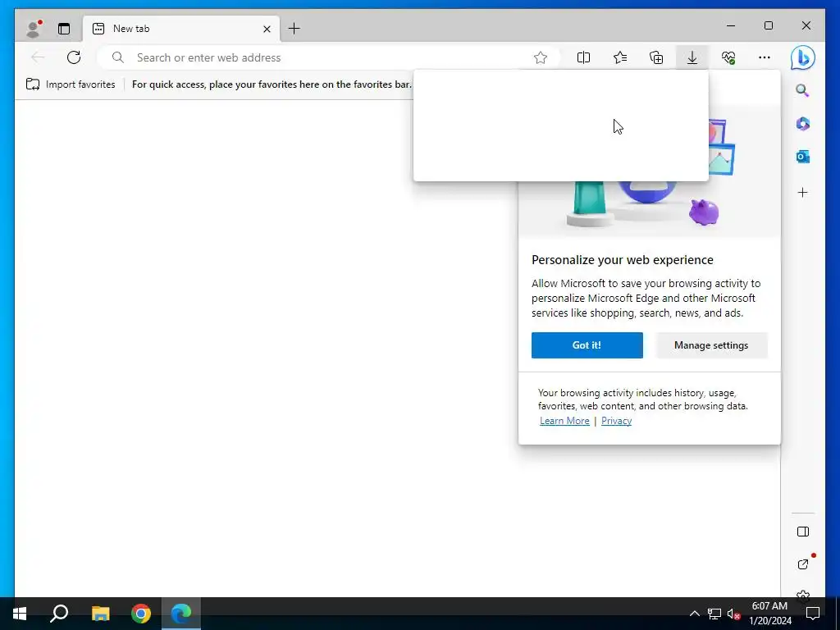Click the magnifier icon in address bar
Image resolution: width=840 pixels, height=630 pixels.
pos(118,57)
